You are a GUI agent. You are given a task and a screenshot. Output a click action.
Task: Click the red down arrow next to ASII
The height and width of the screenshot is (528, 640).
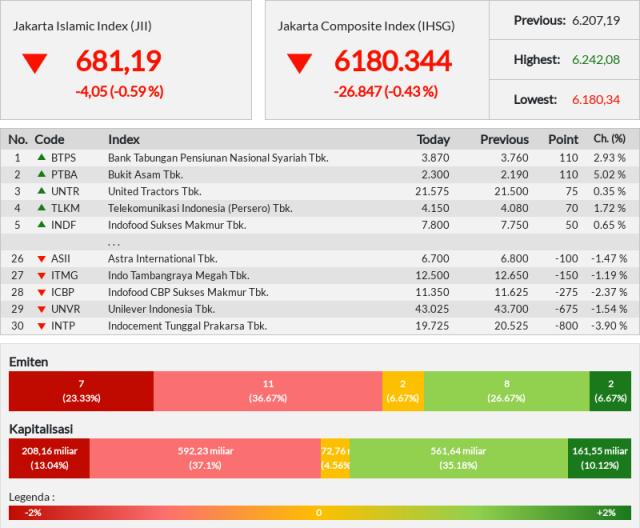tap(41, 259)
